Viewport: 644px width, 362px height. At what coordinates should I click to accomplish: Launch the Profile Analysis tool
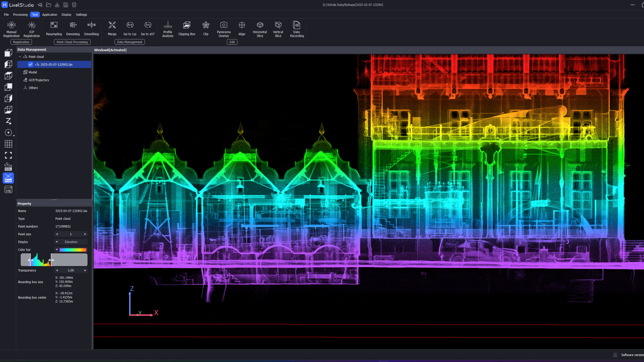coord(168,28)
